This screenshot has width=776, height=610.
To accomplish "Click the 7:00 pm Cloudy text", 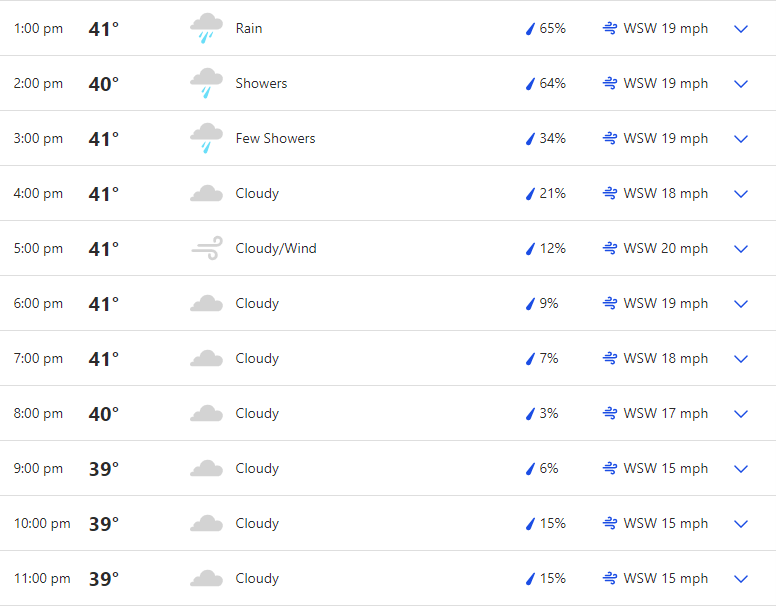I will pyautogui.click(x=257, y=358).
